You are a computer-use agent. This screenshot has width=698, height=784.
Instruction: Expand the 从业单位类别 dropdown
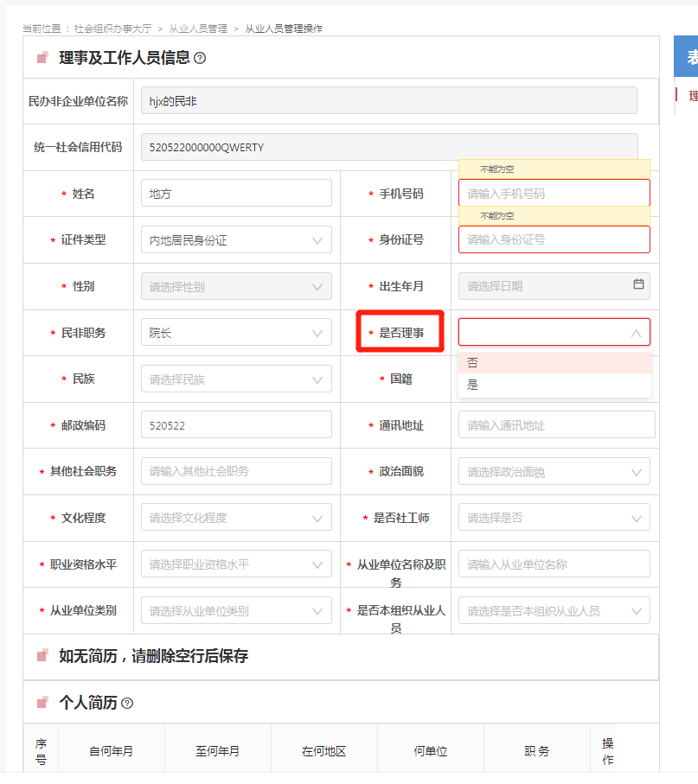pos(235,610)
